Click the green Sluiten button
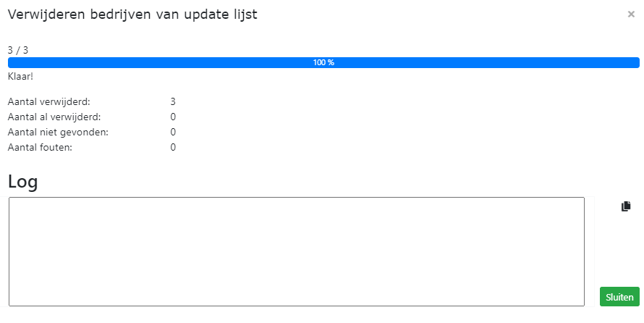 (619, 296)
